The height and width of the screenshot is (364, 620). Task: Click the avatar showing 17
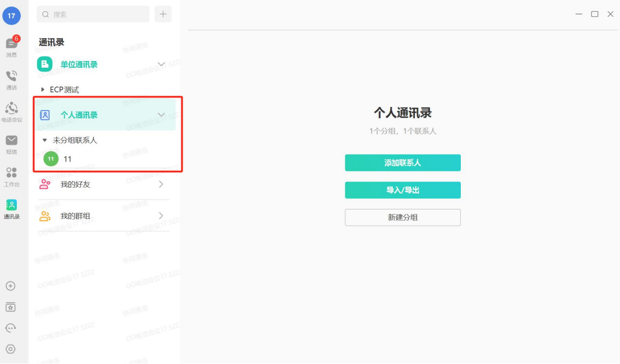(x=12, y=16)
